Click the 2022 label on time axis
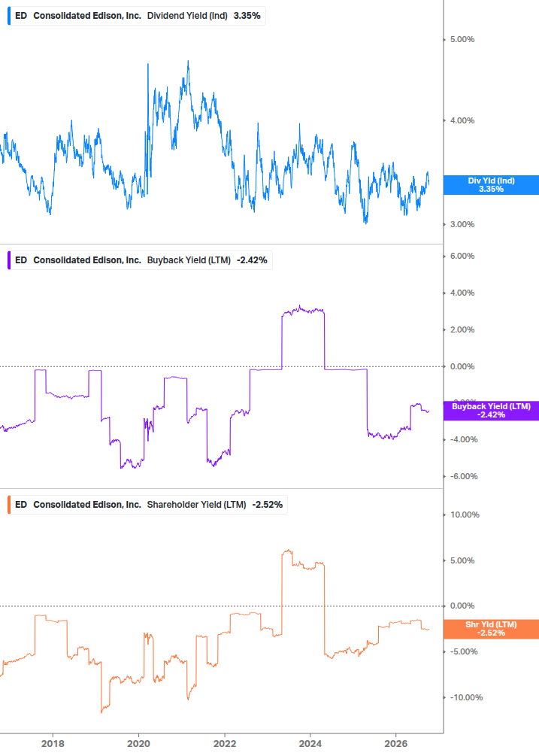The height and width of the screenshot is (756, 539). click(225, 744)
